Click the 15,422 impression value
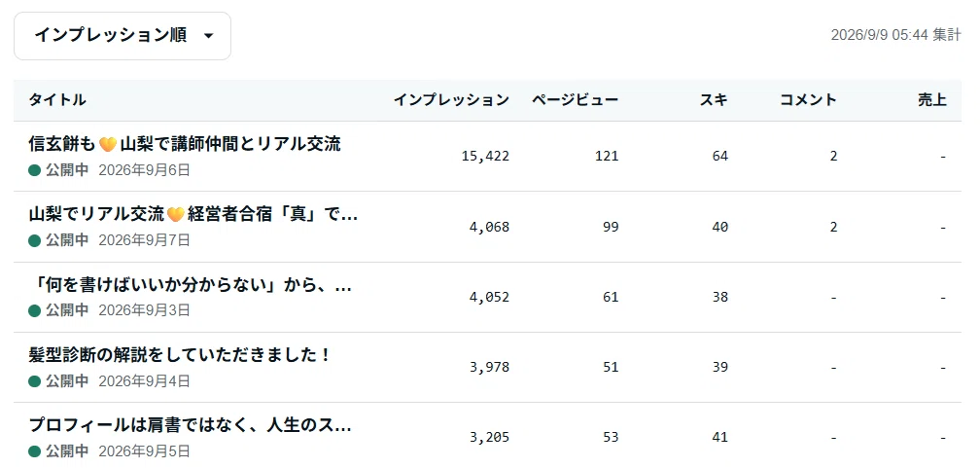 [486, 157]
